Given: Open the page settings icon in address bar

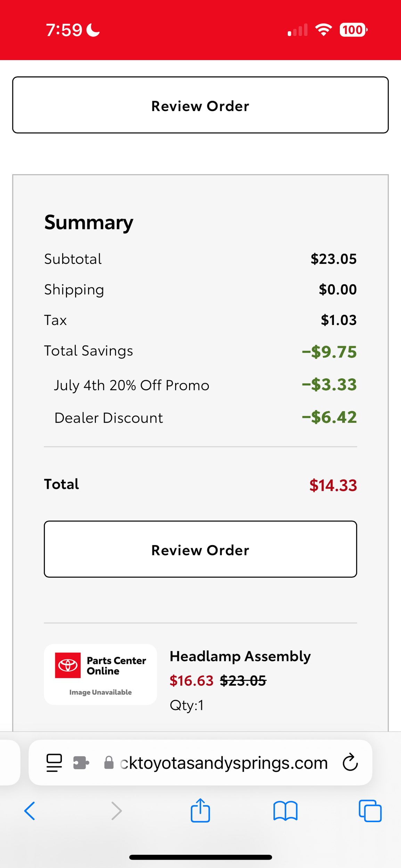Looking at the screenshot, I should coord(54,763).
